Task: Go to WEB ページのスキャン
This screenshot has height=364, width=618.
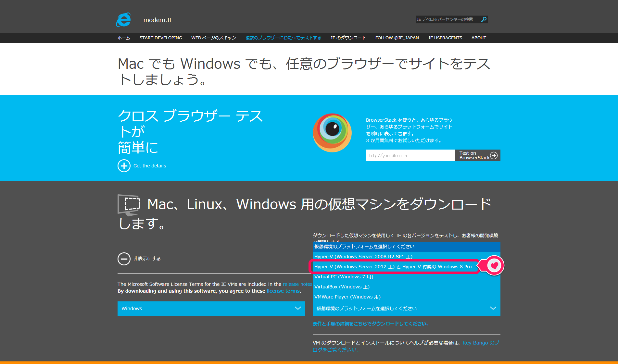Action: coord(214,38)
